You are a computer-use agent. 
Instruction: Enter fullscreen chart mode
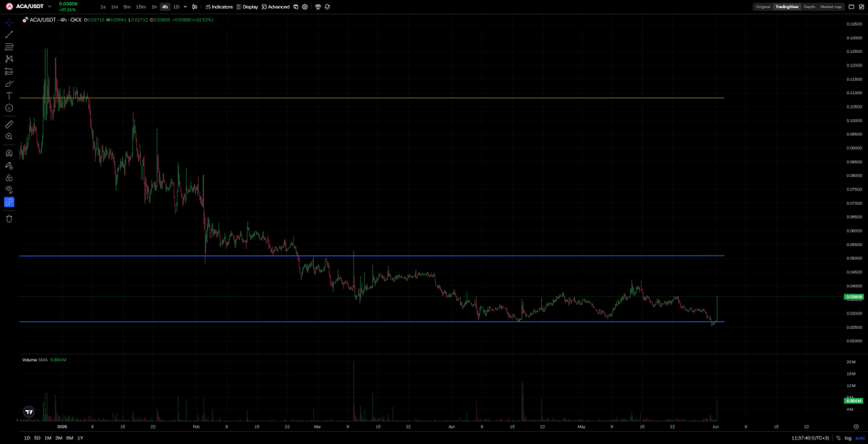coord(861,7)
